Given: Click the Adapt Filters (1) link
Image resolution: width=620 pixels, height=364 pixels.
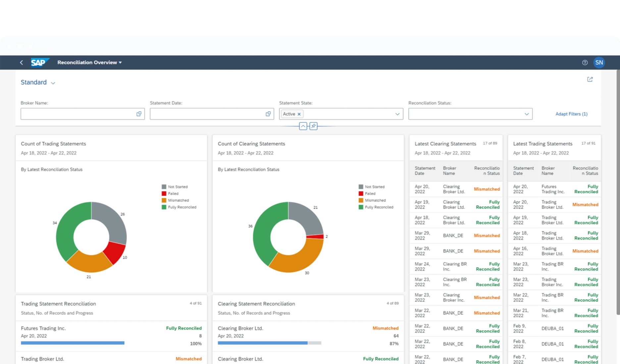Looking at the screenshot, I should click(571, 114).
